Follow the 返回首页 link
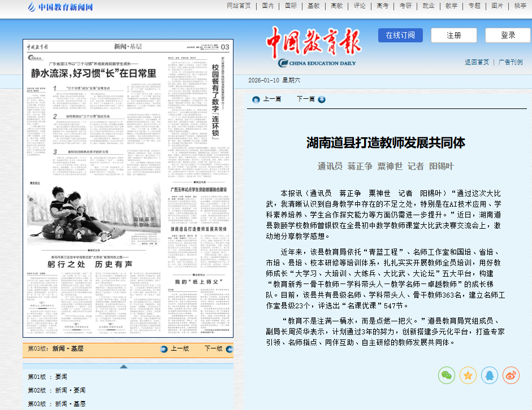This screenshot has height=410, width=532. point(477,62)
